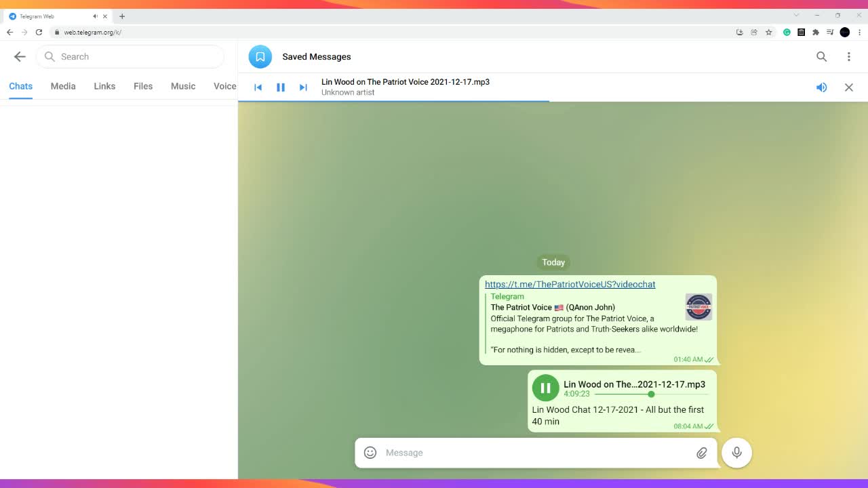Click the address bar URL
This screenshot has width=868, height=488.
click(92, 32)
